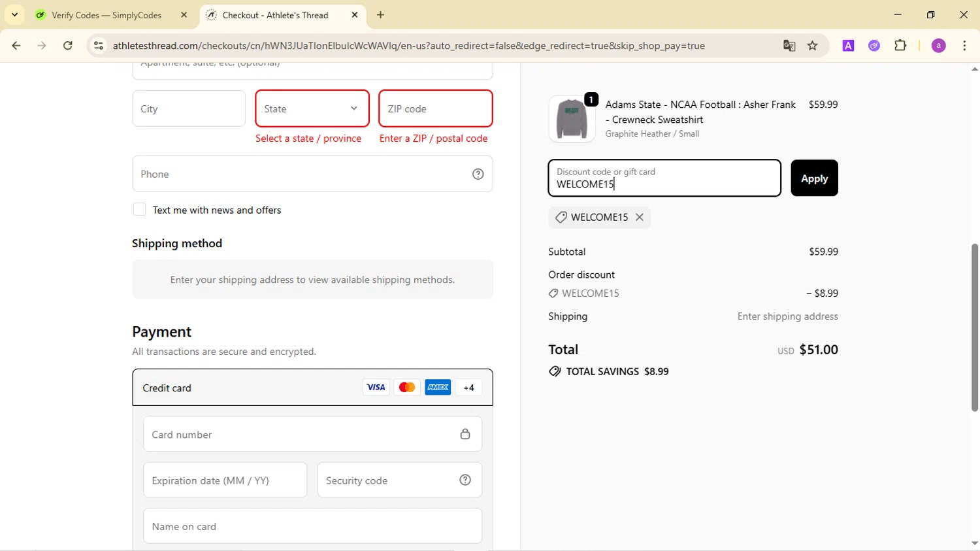The width and height of the screenshot is (980, 551).
Task: Minimize the browser window
Action: pyautogui.click(x=898, y=14)
